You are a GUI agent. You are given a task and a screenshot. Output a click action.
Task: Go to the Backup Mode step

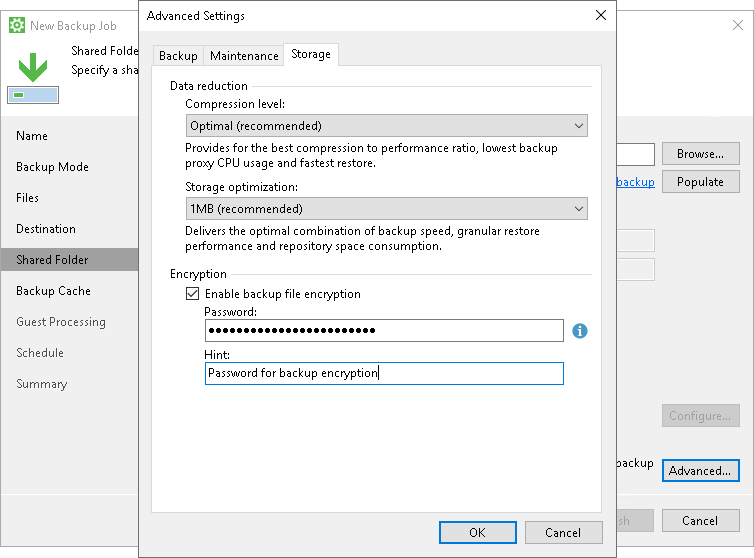tap(52, 167)
